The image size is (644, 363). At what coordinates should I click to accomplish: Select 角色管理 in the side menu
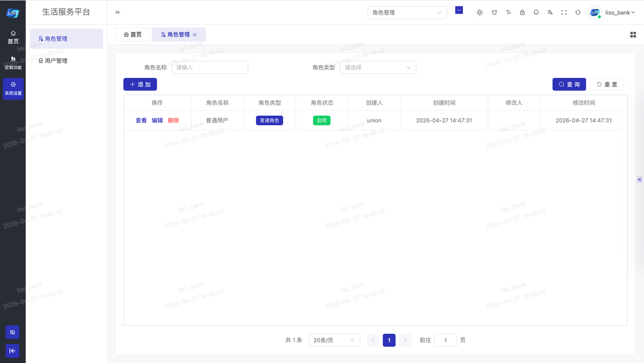(66, 39)
